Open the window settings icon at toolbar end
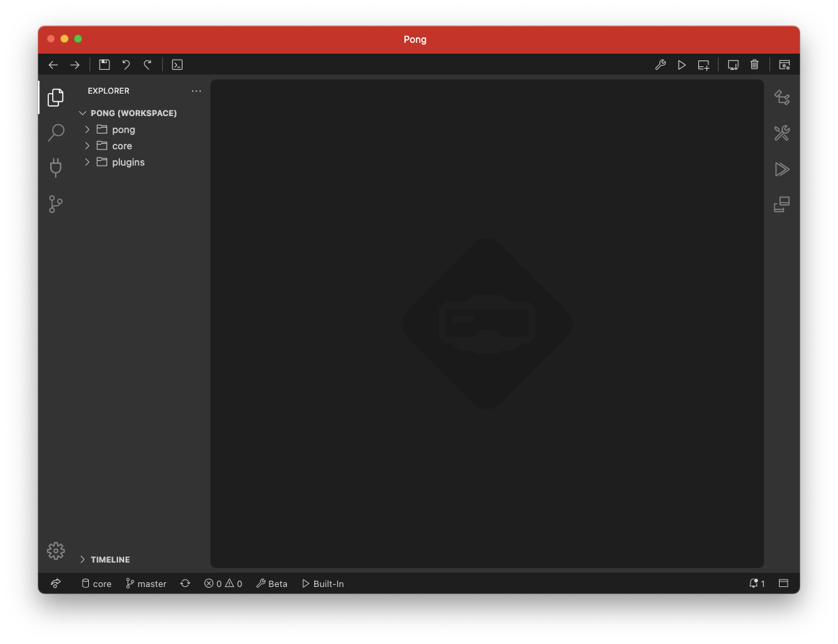 point(784,64)
